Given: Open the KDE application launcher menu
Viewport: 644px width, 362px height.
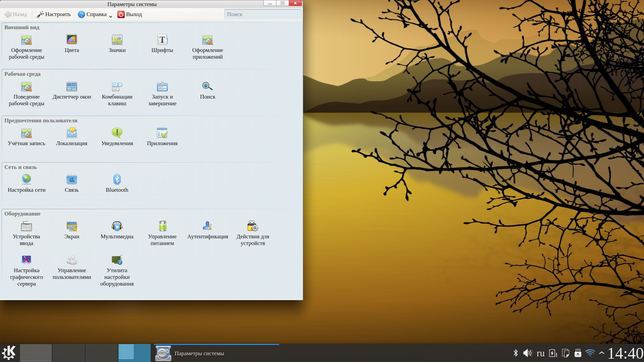Looking at the screenshot, I should pos(9,353).
